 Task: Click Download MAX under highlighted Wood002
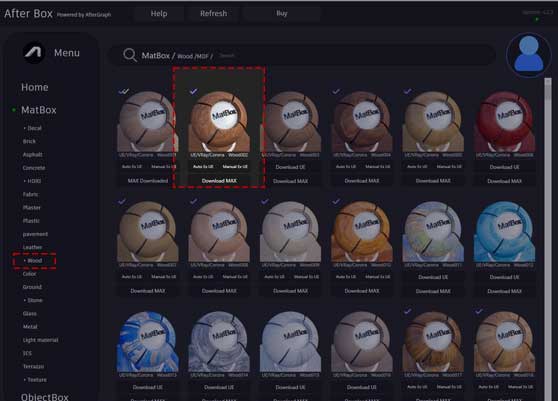[x=219, y=181]
